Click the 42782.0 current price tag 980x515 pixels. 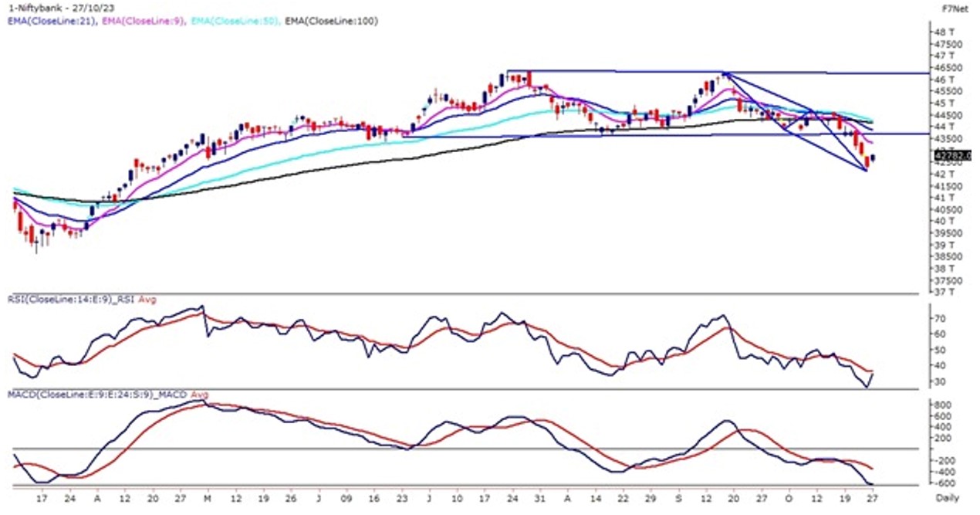[951, 155]
